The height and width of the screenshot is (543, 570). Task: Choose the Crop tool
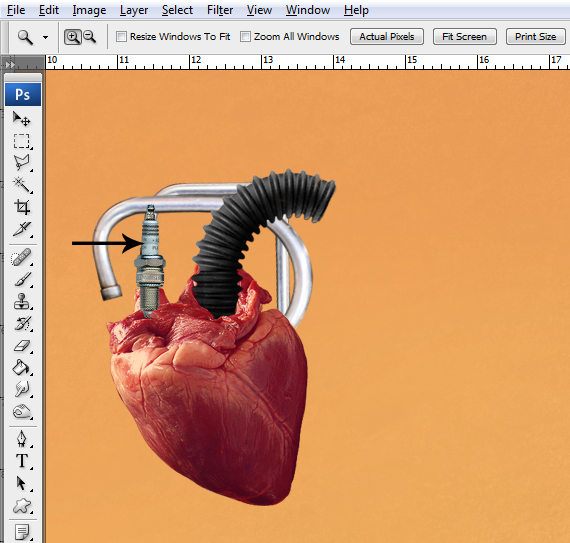22,207
